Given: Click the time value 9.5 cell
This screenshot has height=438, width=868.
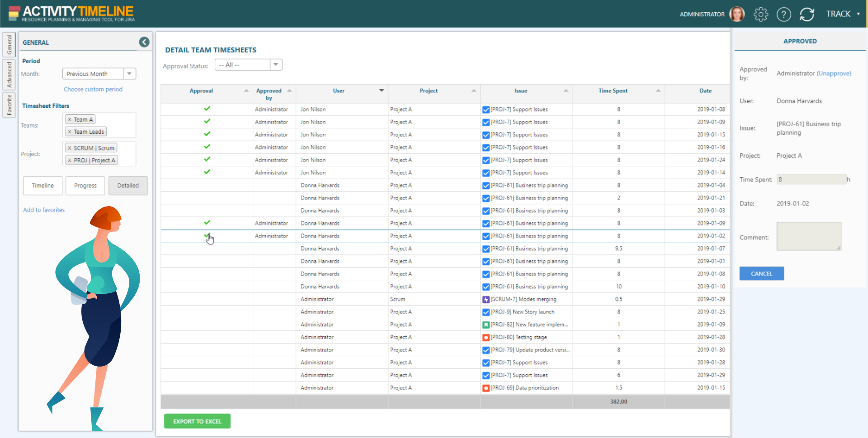Looking at the screenshot, I should click(x=618, y=249).
